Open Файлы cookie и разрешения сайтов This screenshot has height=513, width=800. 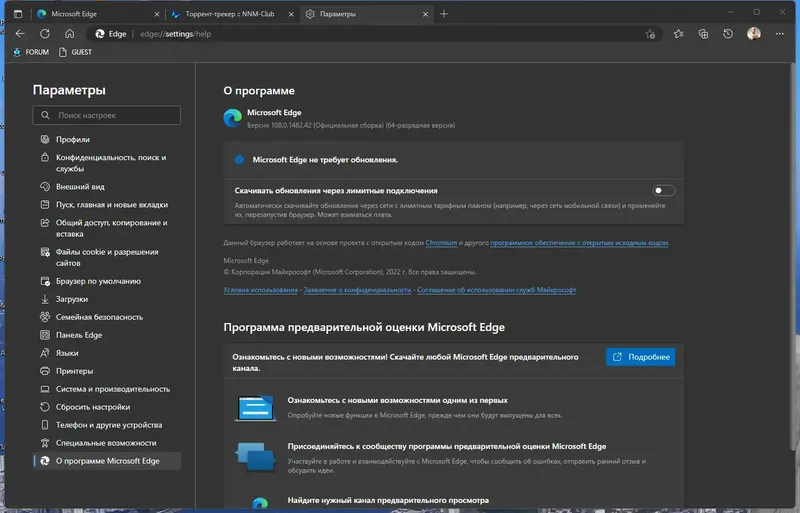(x=107, y=257)
